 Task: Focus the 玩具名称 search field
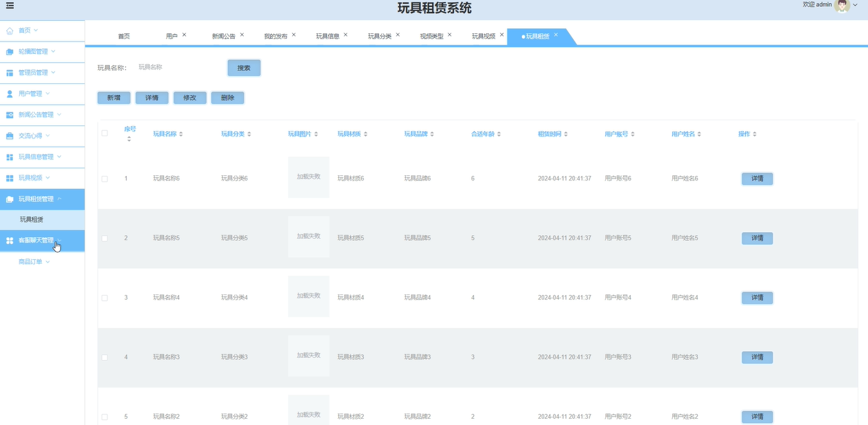pos(177,67)
